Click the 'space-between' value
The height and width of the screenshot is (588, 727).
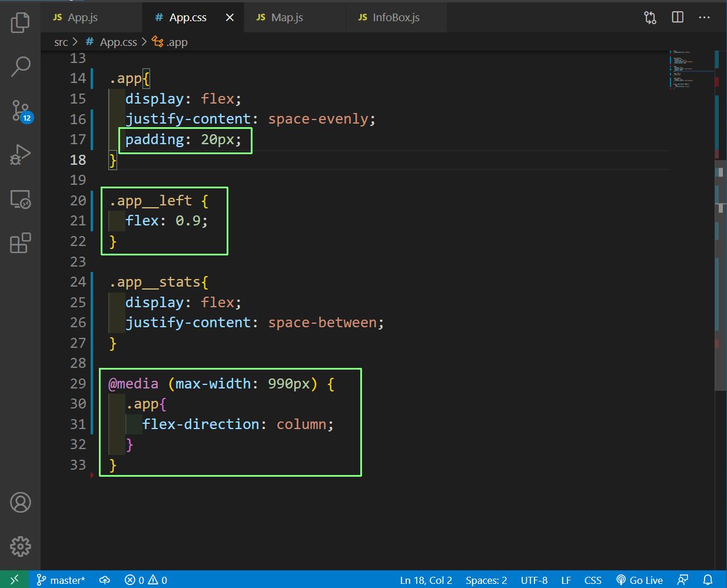coord(323,323)
